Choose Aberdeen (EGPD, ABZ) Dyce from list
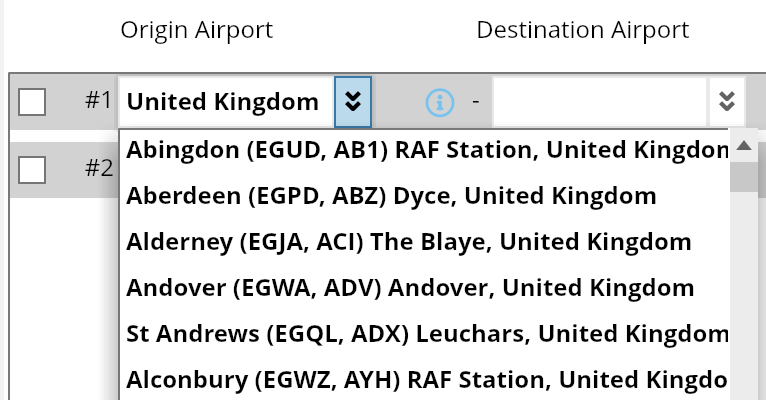Image resolution: width=766 pixels, height=400 pixels. click(x=391, y=197)
